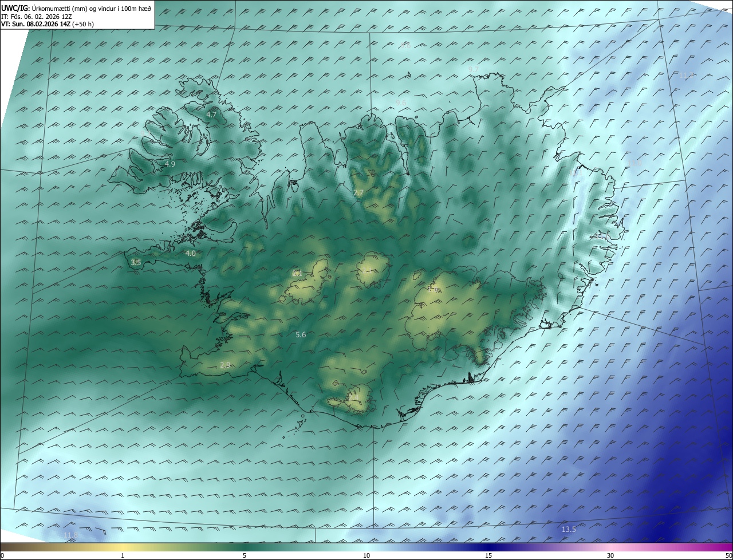
Task: Click the '1' tick label on the color scale
Action: 123,555
